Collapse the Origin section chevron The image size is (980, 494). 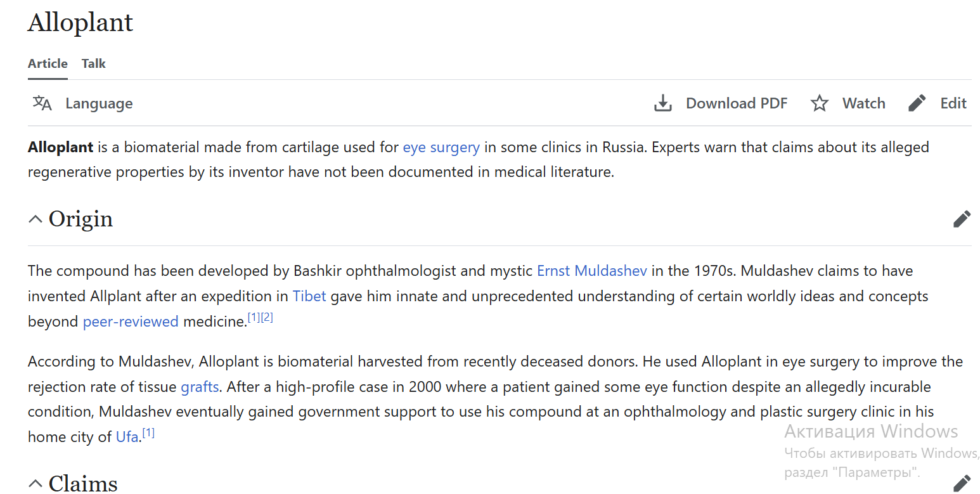point(35,219)
